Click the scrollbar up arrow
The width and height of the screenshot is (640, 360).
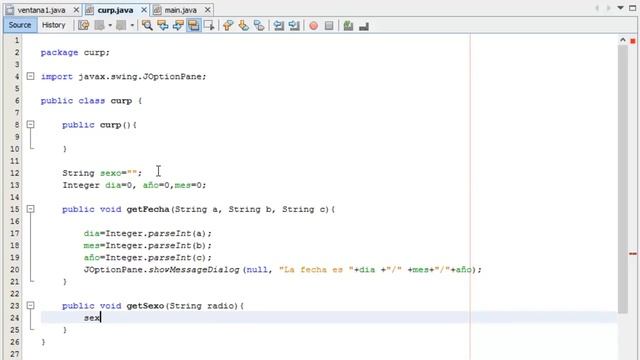pos(622,40)
